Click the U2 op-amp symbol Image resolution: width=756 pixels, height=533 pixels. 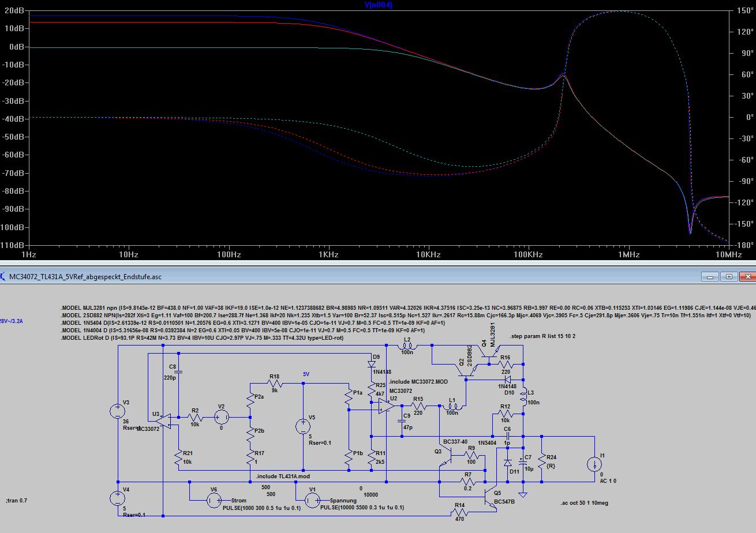point(385,407)
